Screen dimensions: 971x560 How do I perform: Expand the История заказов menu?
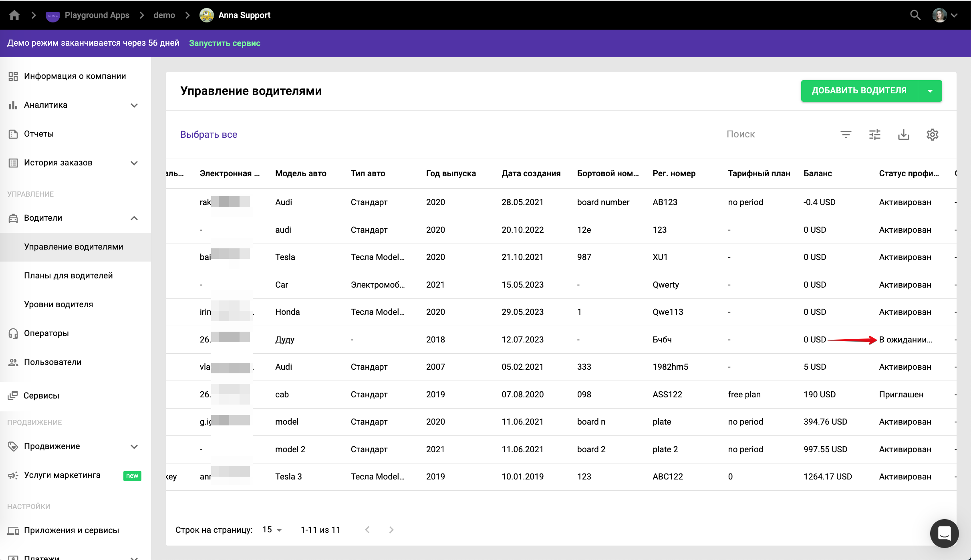pyautogui.click(x=134, y=163)
